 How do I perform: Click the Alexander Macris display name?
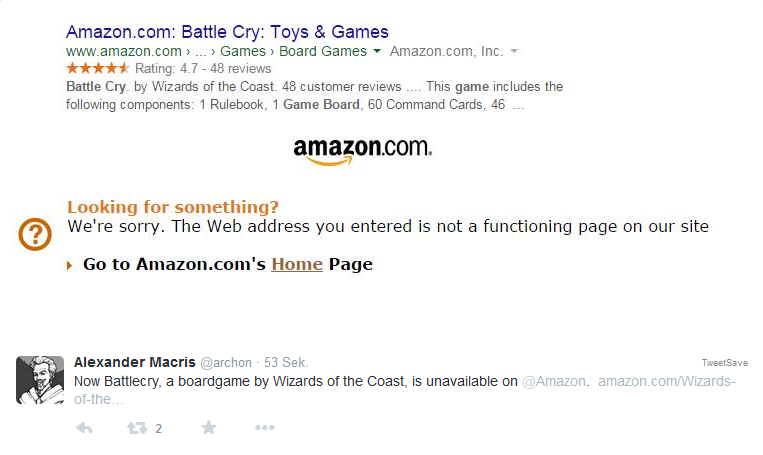(x=135, y=362)
